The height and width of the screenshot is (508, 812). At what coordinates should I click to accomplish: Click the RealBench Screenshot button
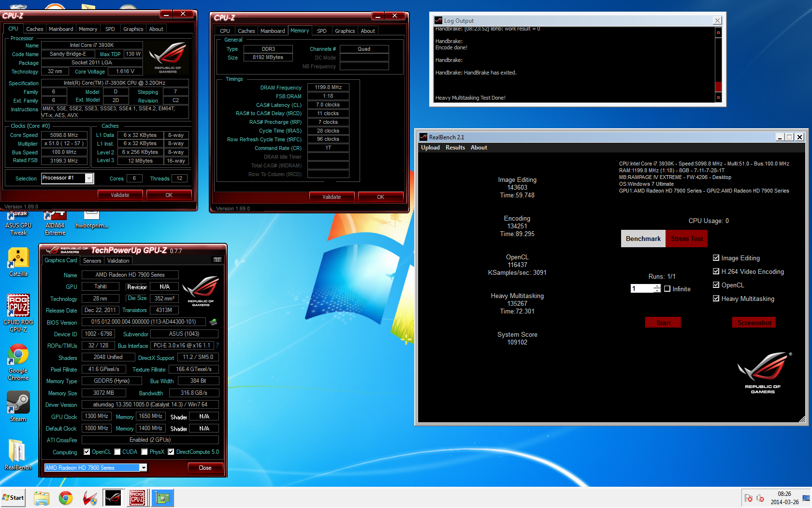(754, 323)
